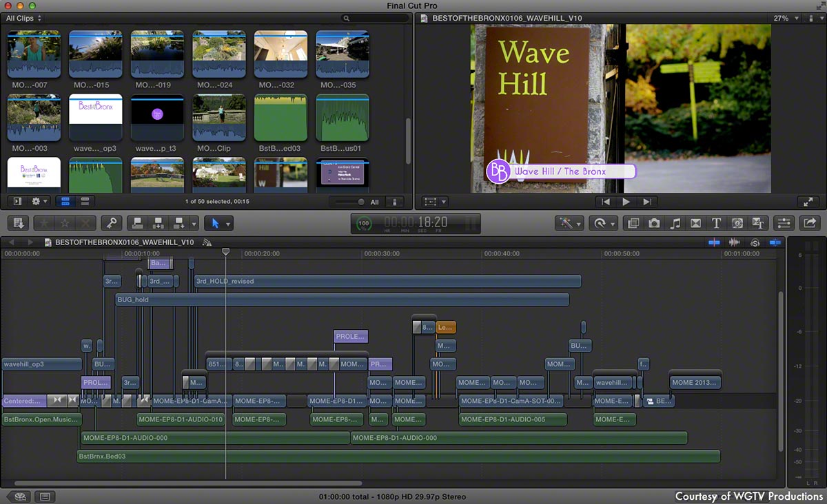Open the Music and Sound browser
This screenshot has width=827, height=504.
click(x=675, y=223)
